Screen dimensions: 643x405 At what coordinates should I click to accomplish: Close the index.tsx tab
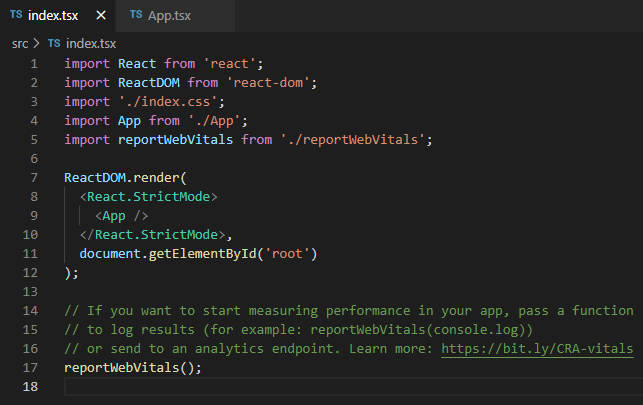(x=101, y=16)
